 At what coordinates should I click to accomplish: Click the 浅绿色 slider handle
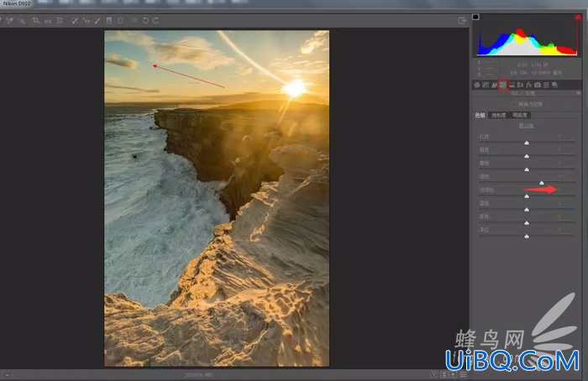pyautogui.click(x=527, y=196)
